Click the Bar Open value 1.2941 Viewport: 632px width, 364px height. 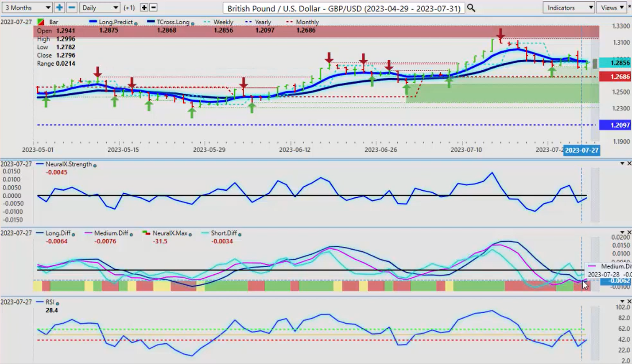click(x=65, y=31)
